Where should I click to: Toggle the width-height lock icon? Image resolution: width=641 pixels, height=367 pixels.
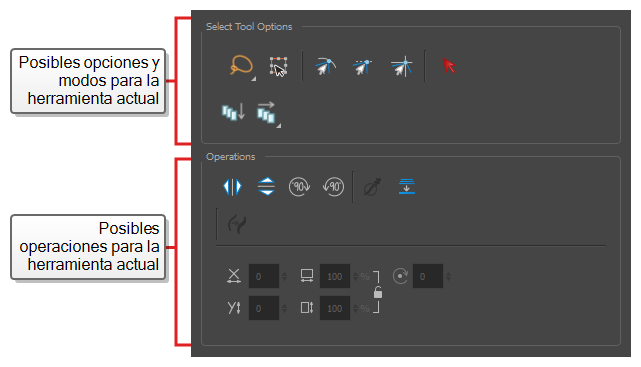(x=378, y=293)
